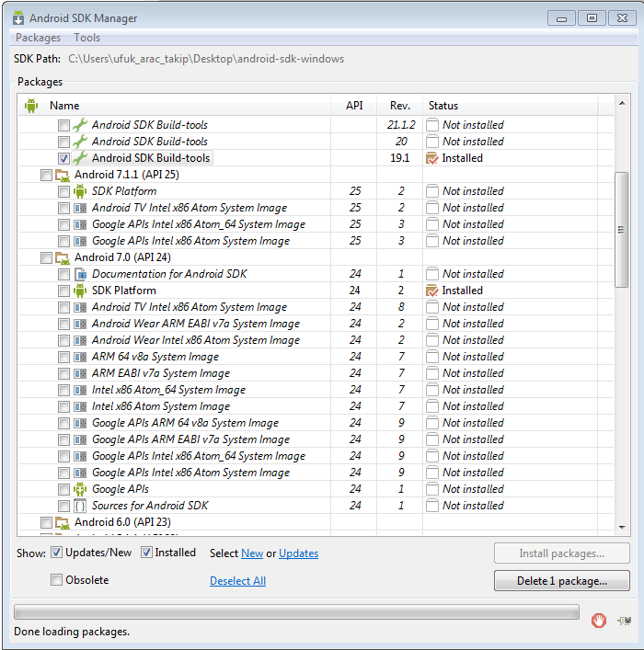The height and width of the screenshot is (650, 644).
Task: Click the Delete 1 package button
Action: [x=561, y=581]
